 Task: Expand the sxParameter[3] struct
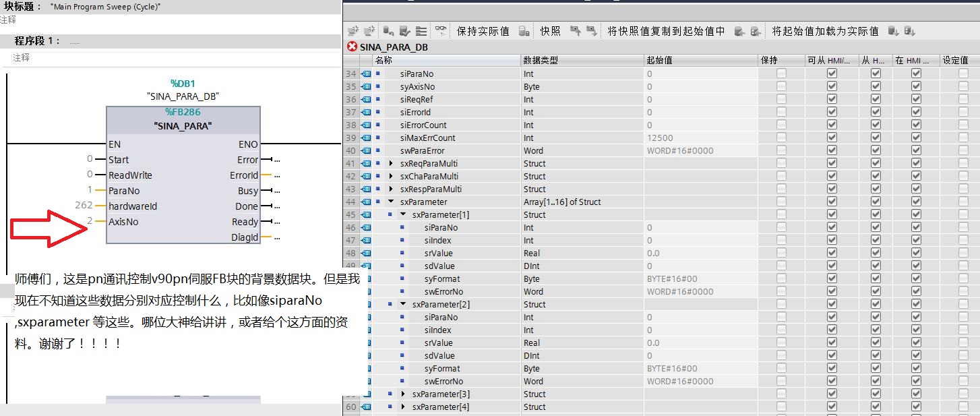(x=403, y=394)
